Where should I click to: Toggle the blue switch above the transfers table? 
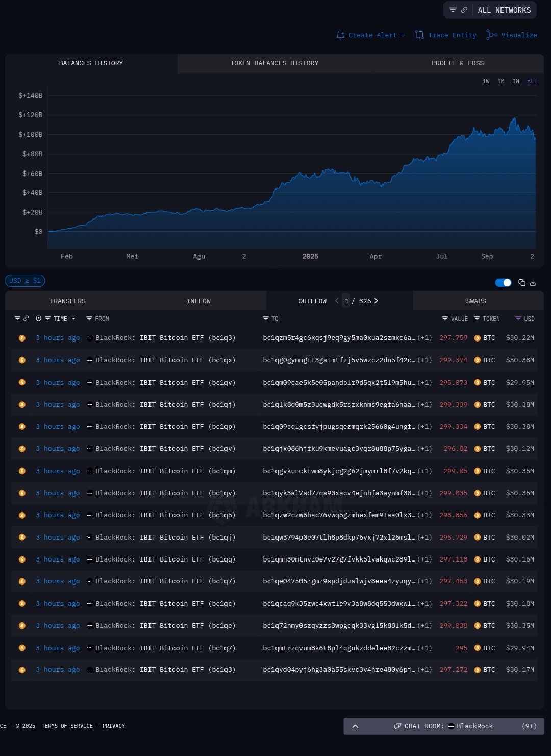[503, 283]
